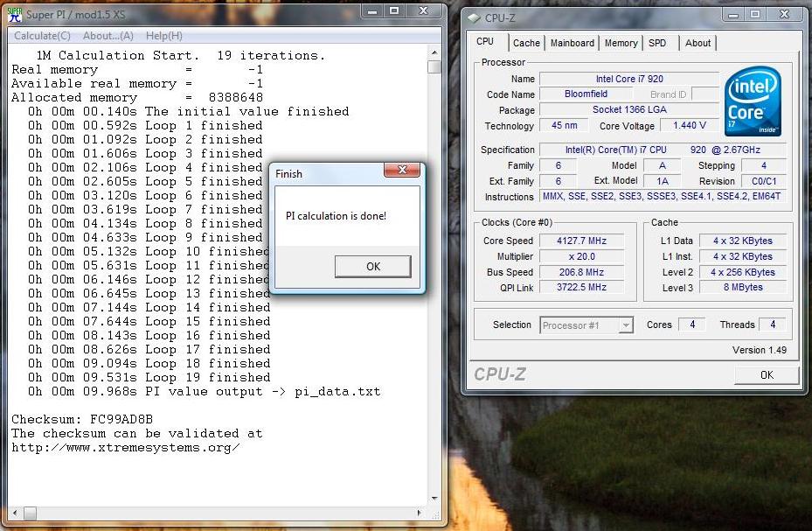Click the 'Loop 1 finished' output line
Viewport: 812px width, 531px height.
click(x=145, y=125)
